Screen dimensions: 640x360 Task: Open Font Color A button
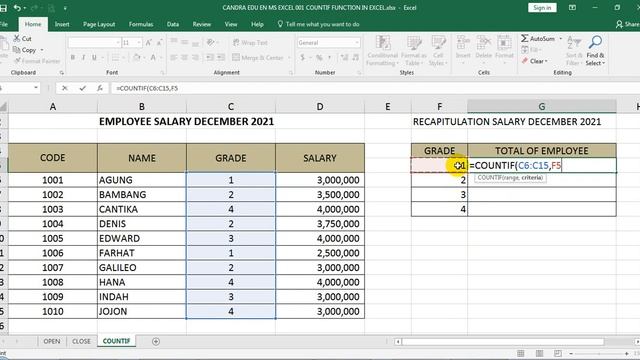coord(153,58)
